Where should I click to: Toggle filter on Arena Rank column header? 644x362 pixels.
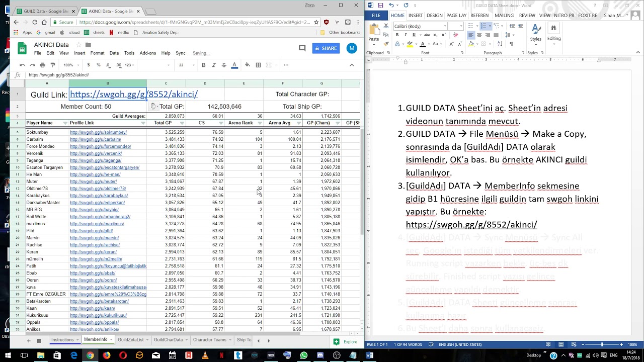[x=260, y=123]
